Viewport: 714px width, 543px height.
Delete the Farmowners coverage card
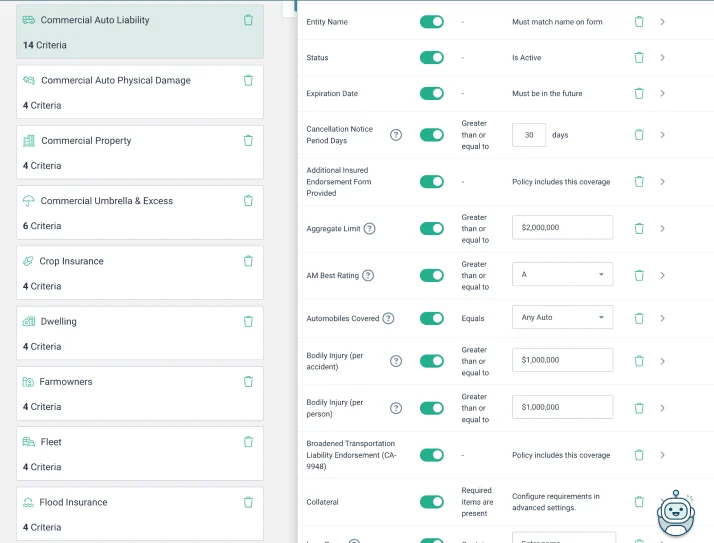pyautogui.click(x=248, y=382)
